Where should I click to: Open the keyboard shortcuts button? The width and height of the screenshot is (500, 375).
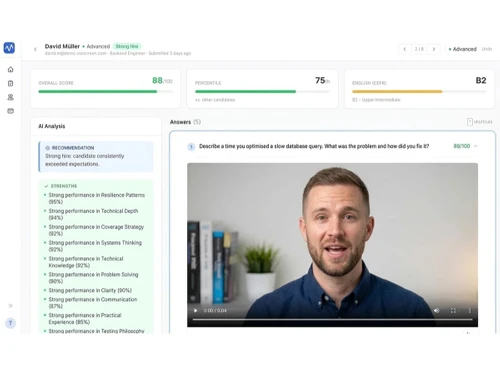pyautogui.click(x=479, y=122)
